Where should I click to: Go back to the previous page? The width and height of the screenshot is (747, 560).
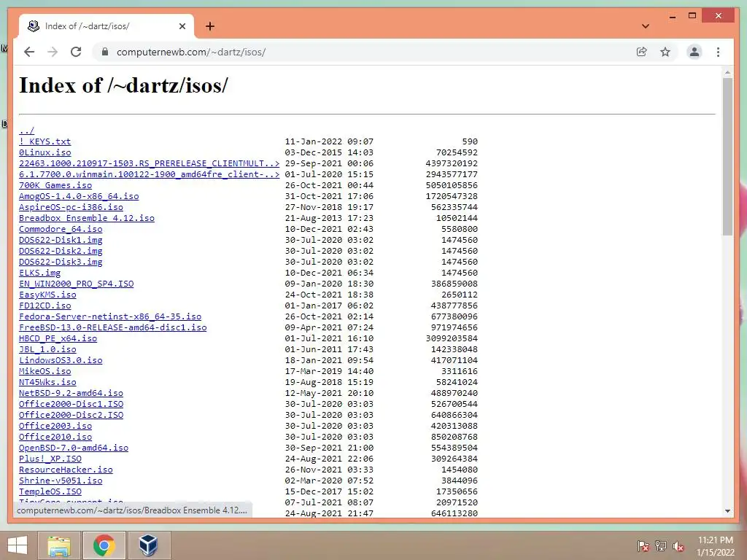29,52
